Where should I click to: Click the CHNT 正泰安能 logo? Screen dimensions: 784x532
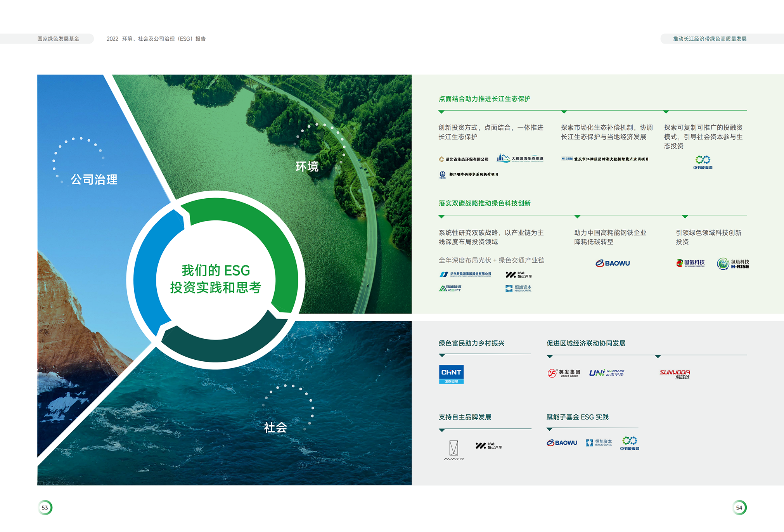coord(451,374)
